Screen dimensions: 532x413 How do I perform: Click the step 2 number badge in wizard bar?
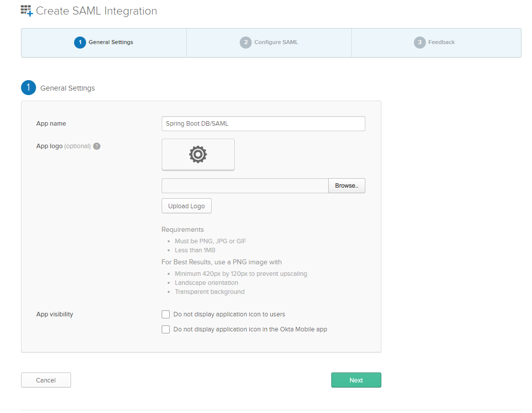click(x=245, y=43)
